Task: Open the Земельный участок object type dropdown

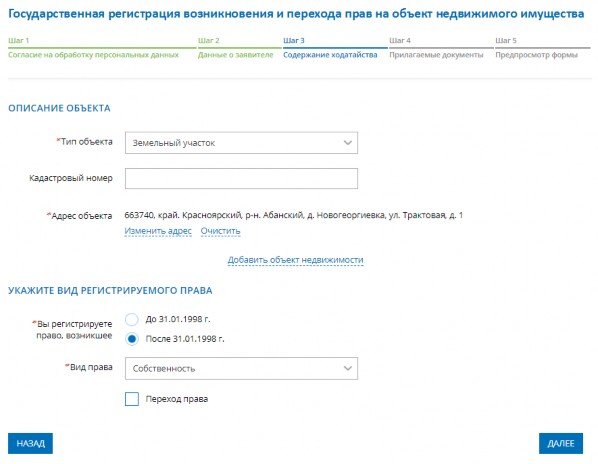Action: click(241, 143)
